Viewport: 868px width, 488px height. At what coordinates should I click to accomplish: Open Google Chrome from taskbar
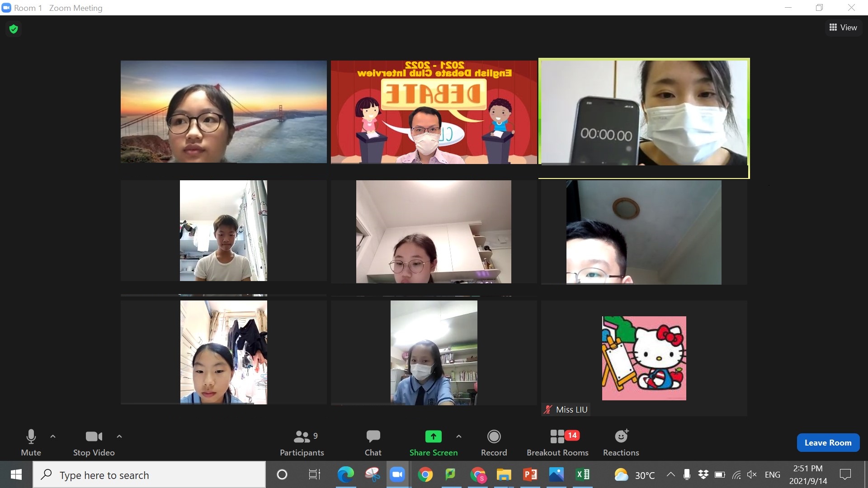point(425,474)
